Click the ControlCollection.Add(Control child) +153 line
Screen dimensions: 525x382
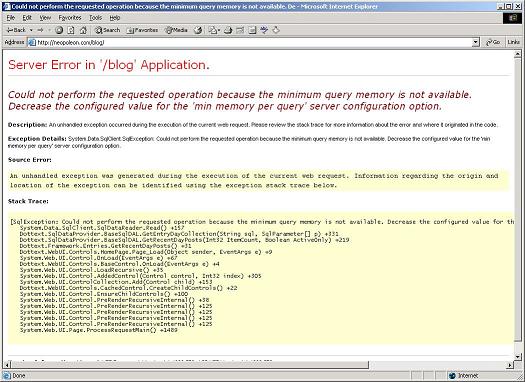[x=116, y=282]
